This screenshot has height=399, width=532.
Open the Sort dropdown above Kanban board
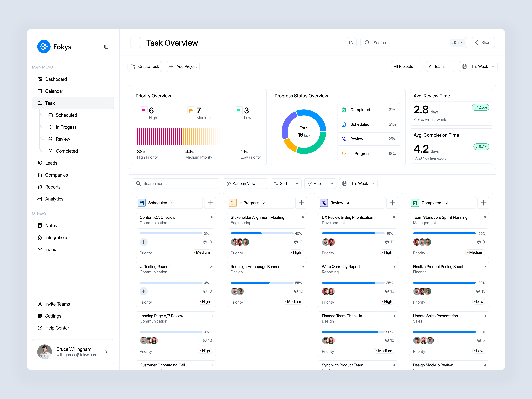[286, 183]
